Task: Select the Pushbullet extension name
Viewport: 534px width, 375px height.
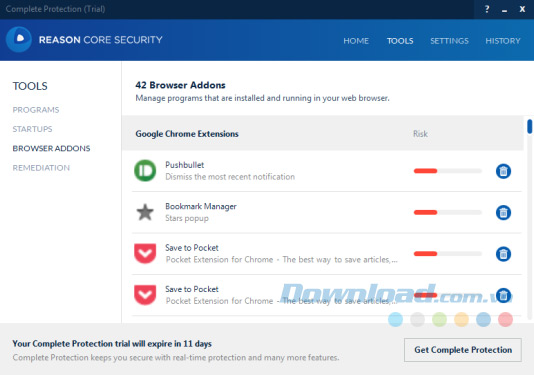Action: click(185, 165)
